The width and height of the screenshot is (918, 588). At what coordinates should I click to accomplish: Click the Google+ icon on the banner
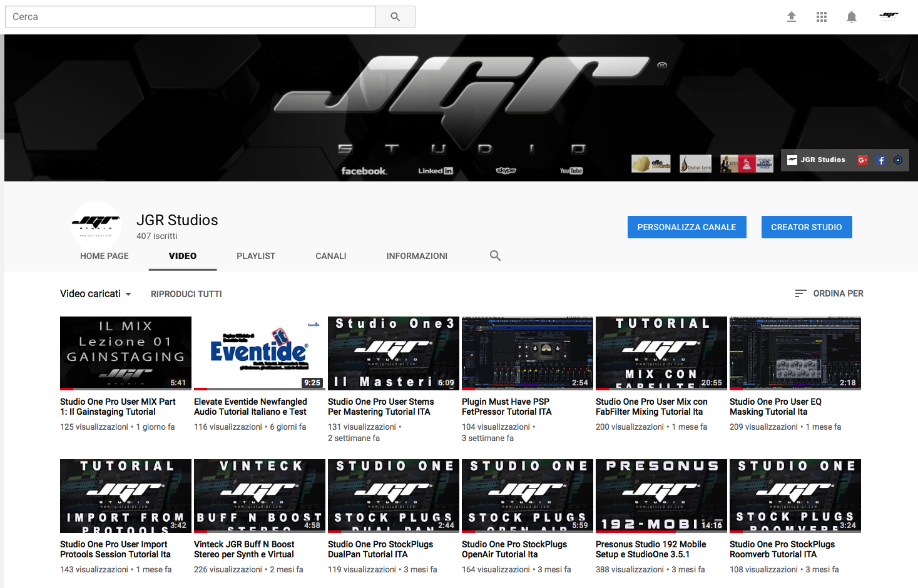pos(863,160)
